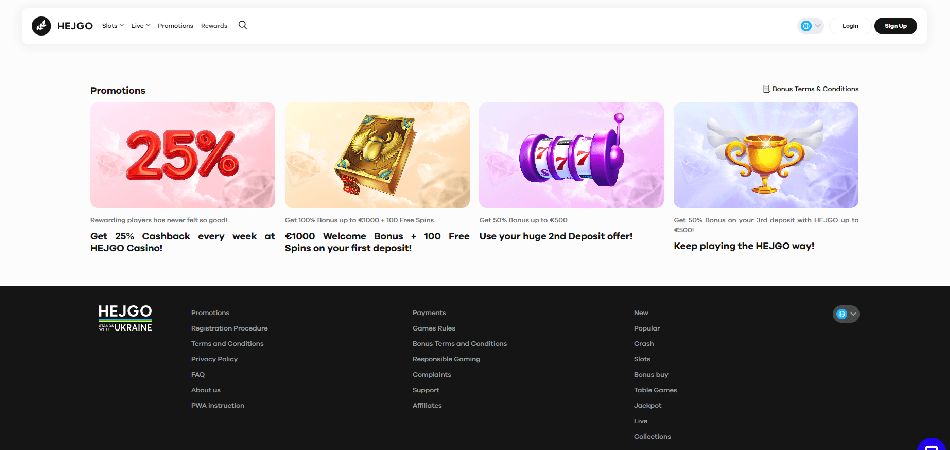Open Rewards in the top navigation
Screen dimensions: 950x450
click(214, 25)
